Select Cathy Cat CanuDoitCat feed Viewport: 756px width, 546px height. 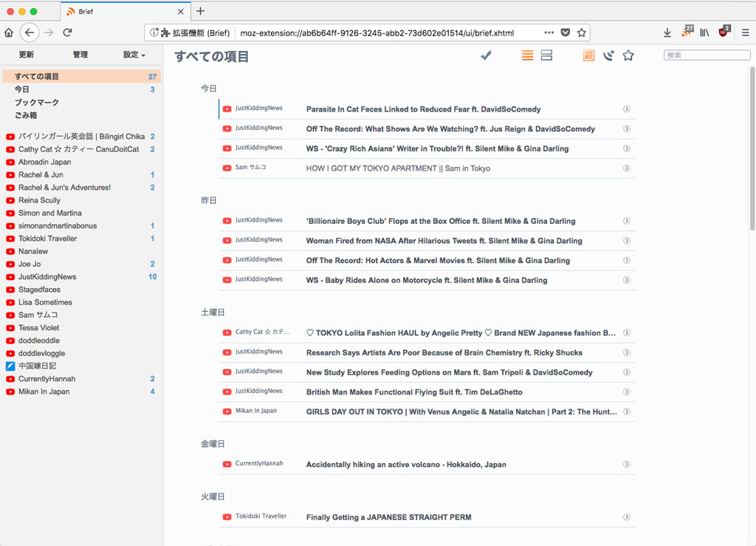(81, 149)
